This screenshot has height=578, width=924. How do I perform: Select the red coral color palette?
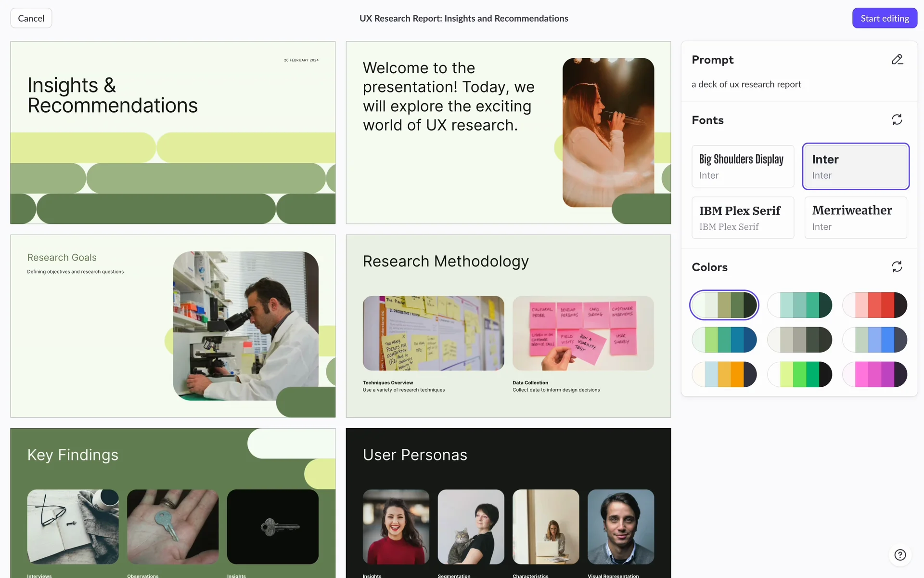pyautogui.click(x=874, y=305)
